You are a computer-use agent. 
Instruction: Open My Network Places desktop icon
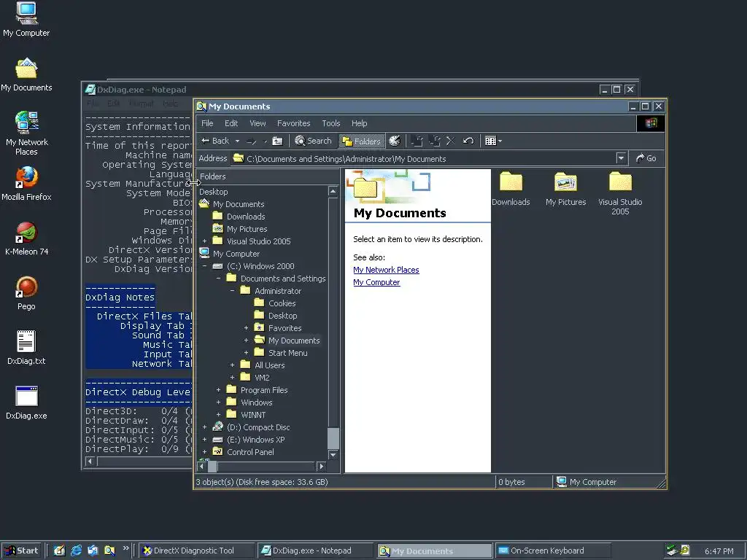pos(26,133)
